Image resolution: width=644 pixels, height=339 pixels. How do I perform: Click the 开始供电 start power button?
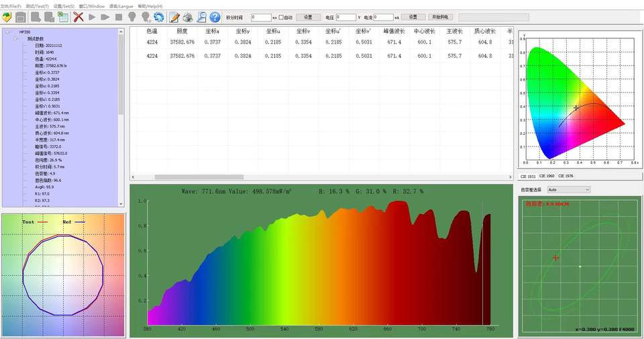pyautogui.click(x=440, y=17)
